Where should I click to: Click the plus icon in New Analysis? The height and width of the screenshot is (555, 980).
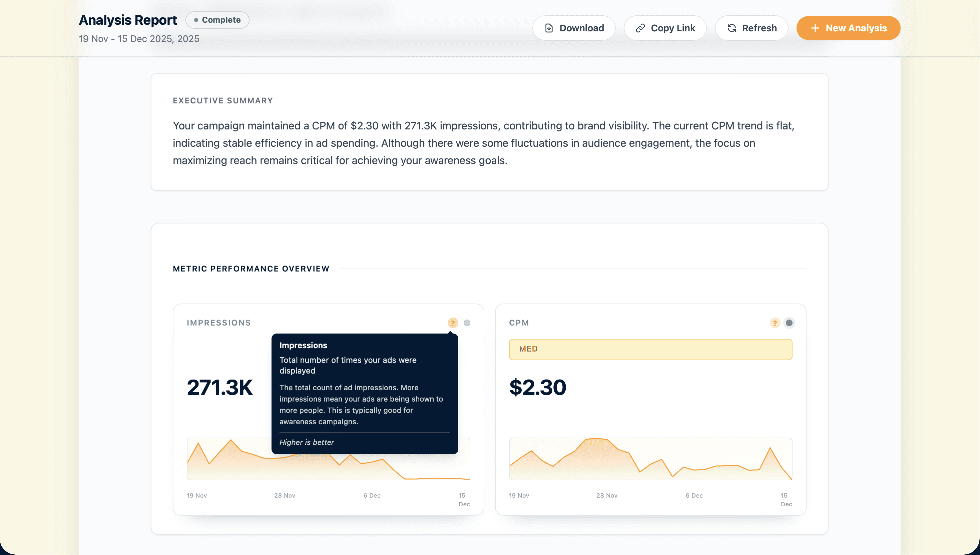(x=815, y=28)
